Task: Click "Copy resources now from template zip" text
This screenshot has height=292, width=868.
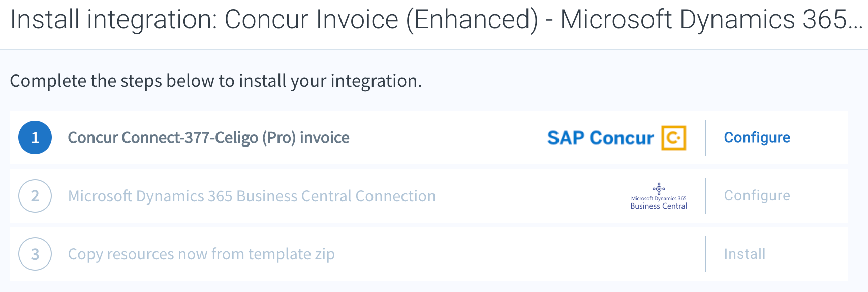Action: coord(201,254)
